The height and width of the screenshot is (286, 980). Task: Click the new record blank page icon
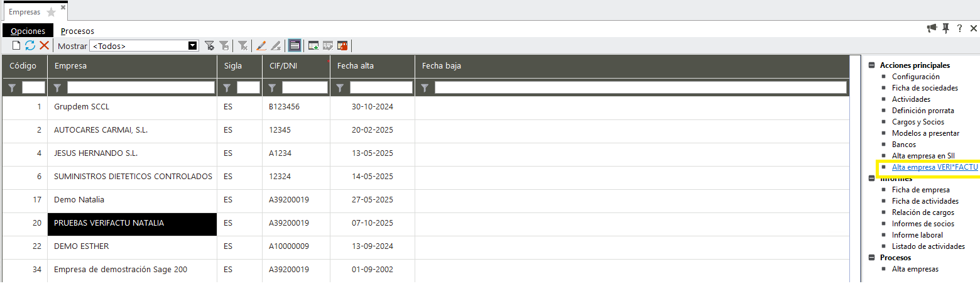click(16, 46)
